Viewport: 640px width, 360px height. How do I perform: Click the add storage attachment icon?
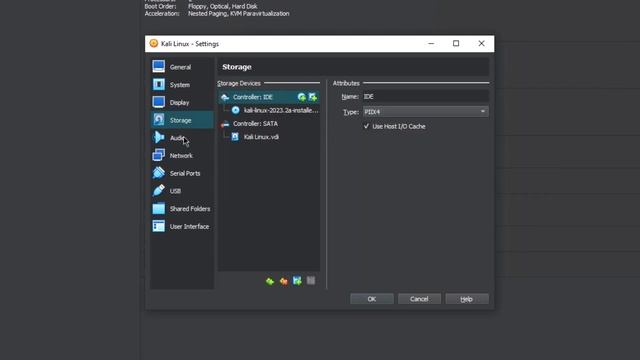(x=297, y=281)
